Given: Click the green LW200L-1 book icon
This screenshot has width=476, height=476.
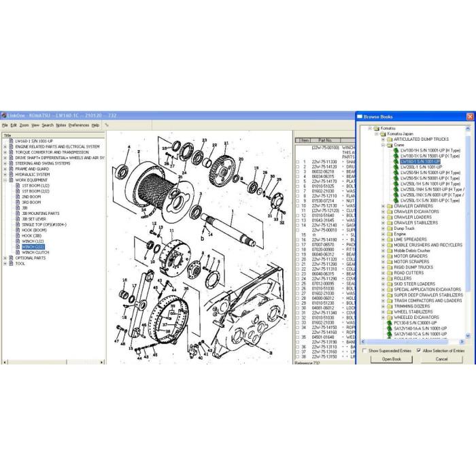Looking at the screenshot, I should pos(396,167).
